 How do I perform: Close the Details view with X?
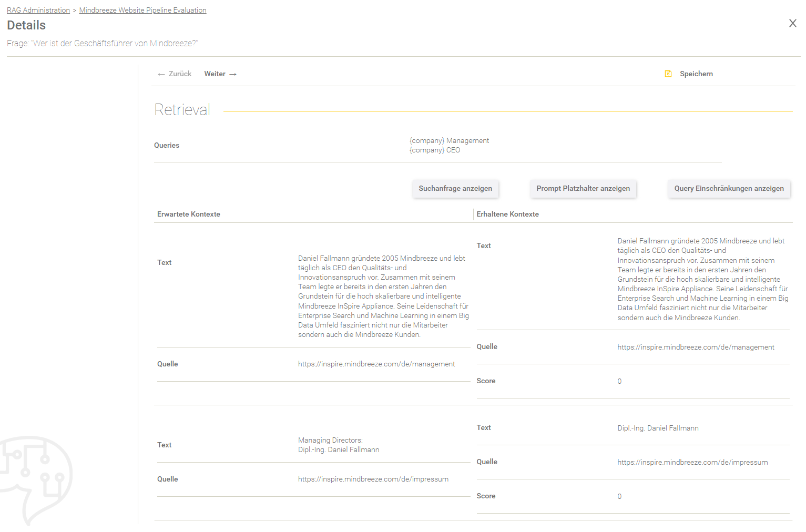pyautogui.click(x=792, y=23)
